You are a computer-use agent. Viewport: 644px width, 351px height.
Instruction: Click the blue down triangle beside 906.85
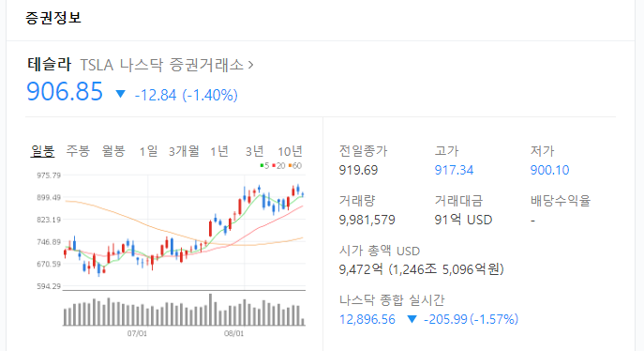click(x=120, y=94)
